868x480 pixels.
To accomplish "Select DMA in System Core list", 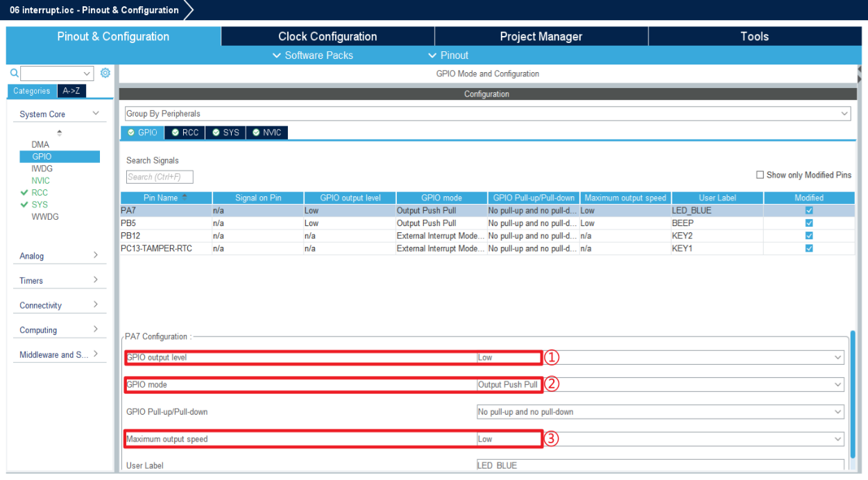I will (x=40, y=144).
